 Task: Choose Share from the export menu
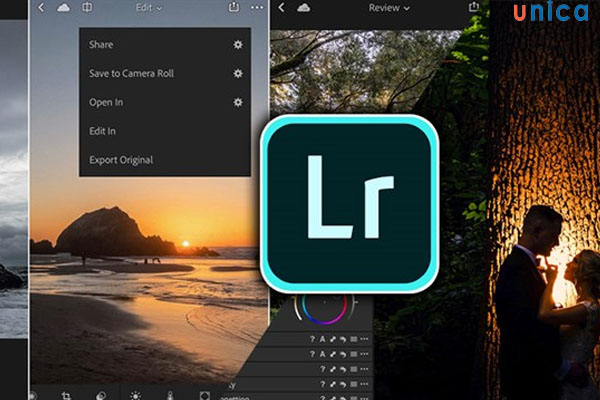click(x=101, y=44)
